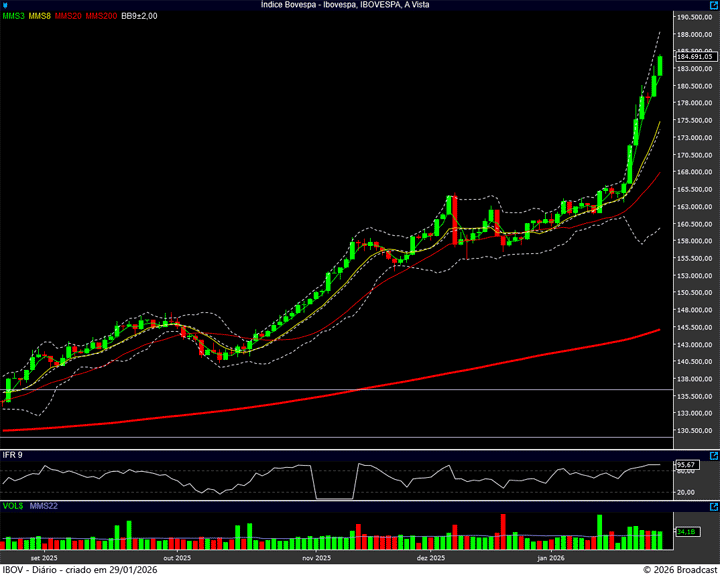This screenshot has height=575, width=720.
Task: Click the MMS22 volume average label
Action: 44,506
